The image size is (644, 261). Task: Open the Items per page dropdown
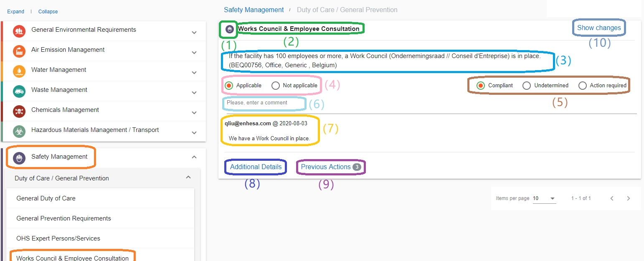(x=545, y=198)
